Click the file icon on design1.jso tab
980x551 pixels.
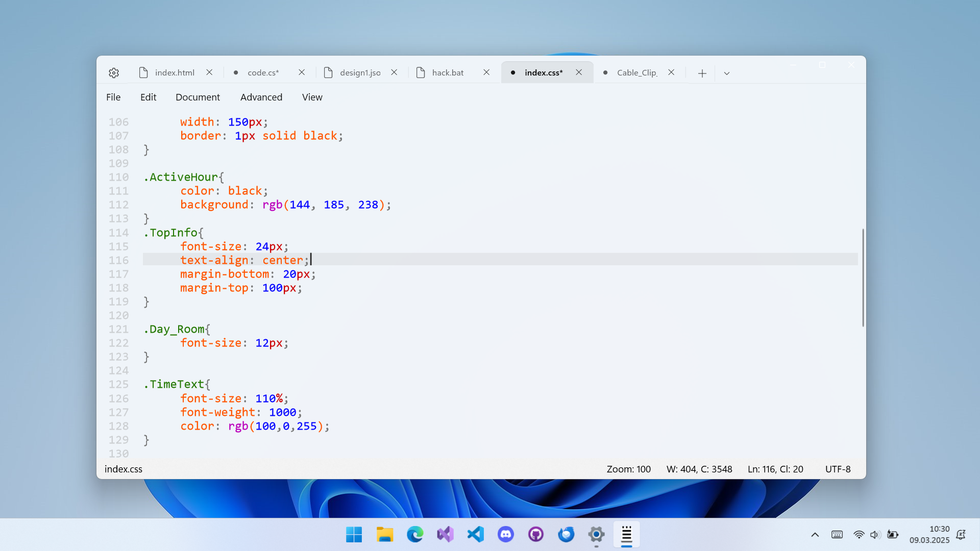[328, 73]
